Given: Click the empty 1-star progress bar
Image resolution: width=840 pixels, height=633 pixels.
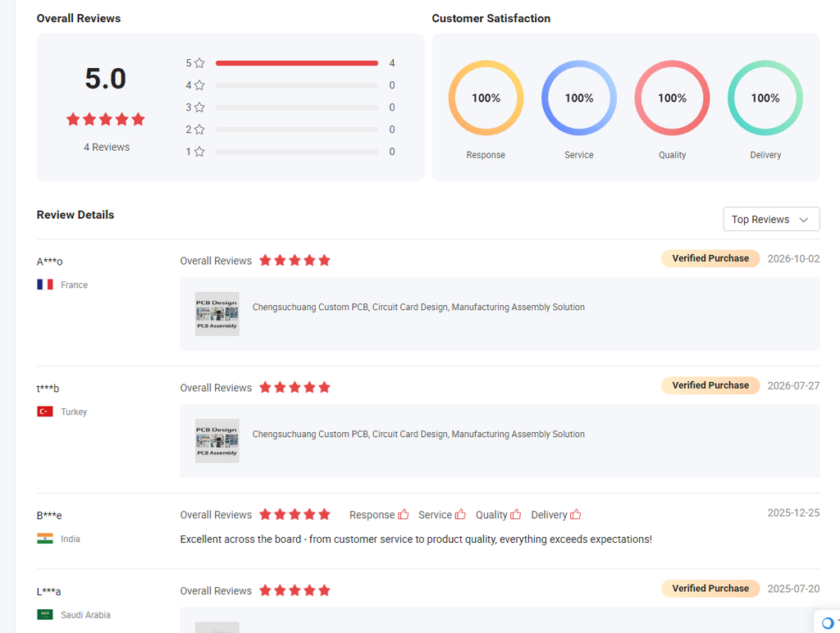Looking at the screenshot, I should pos(297,152).
